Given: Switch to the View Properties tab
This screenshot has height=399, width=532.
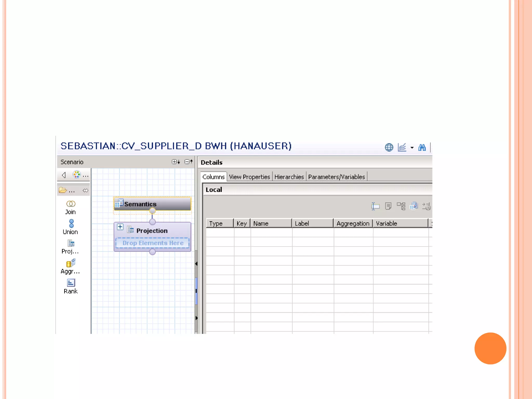Looking at the screenshot, I should point(249,177).
